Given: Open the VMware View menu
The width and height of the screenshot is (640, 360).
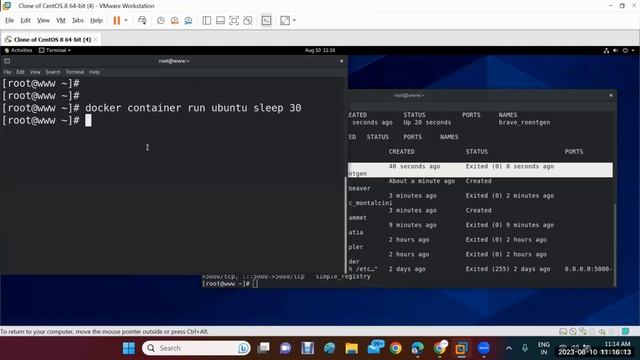Looking at the screenshot, I should tap(43, 20).
